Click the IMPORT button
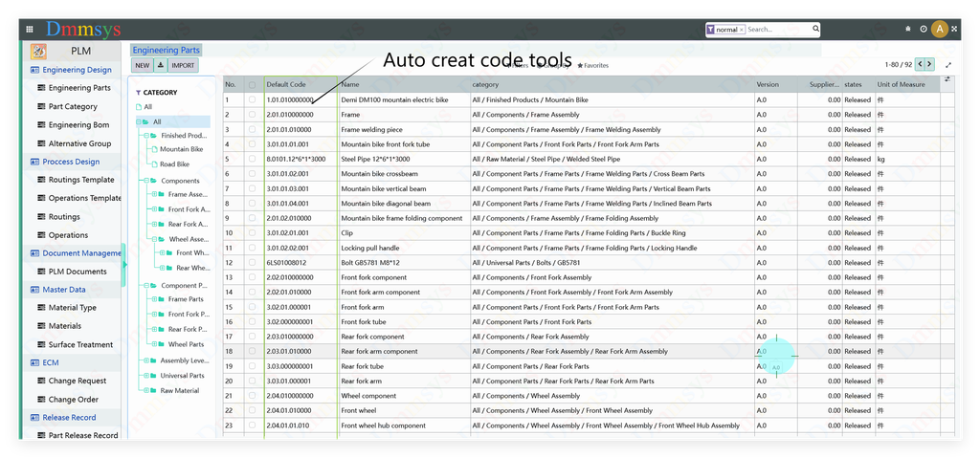Screen dimensions: 980x458 (183, 65)
